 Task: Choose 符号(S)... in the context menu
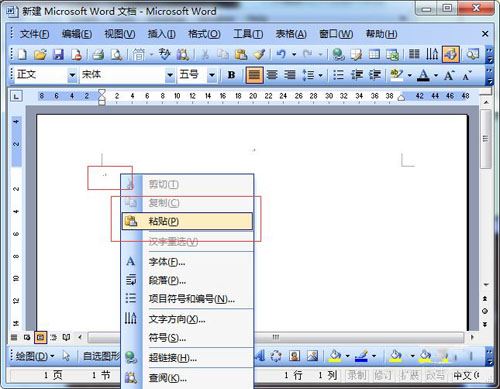coord(187,338)
